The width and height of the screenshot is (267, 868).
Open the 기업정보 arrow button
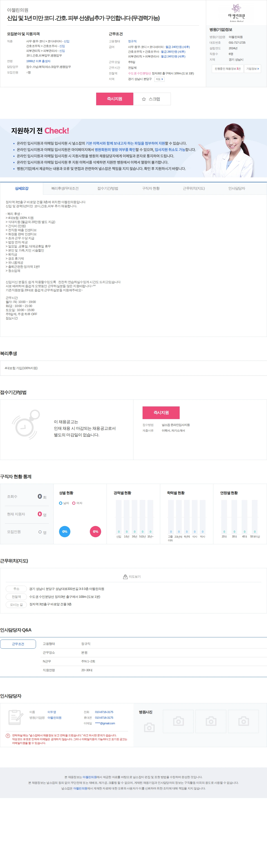(253, 69)
